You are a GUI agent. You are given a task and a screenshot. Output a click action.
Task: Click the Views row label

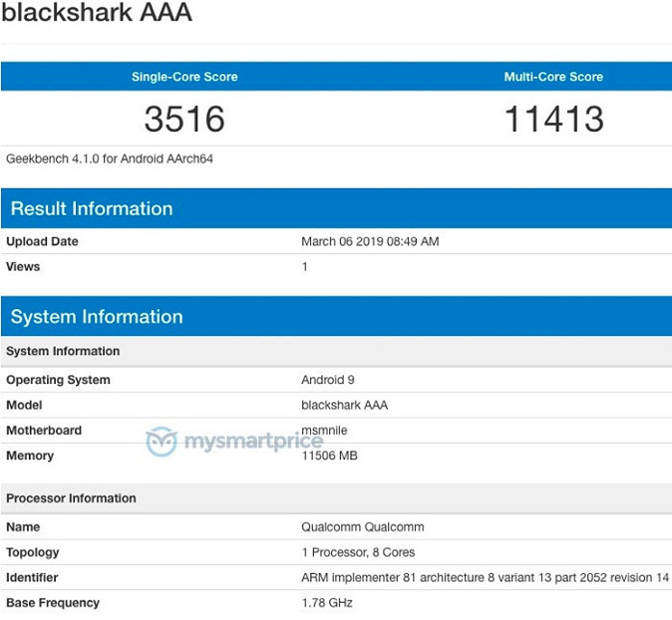pos(23,266)
